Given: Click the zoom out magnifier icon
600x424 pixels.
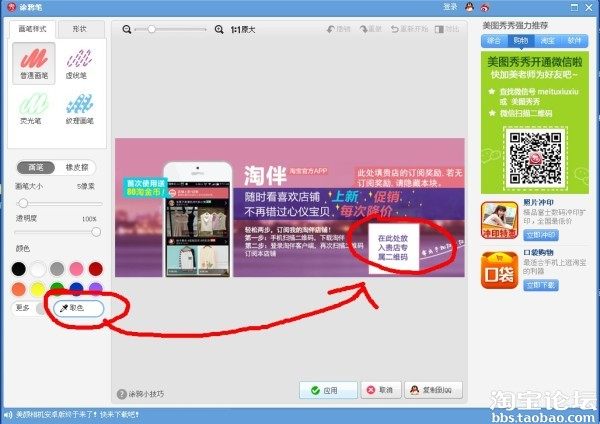Looking at the screenshot, I should coord(127,29).
